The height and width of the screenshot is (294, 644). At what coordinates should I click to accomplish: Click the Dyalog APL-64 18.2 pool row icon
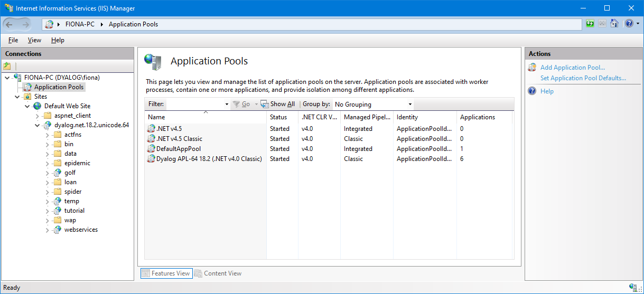[152, 159]
